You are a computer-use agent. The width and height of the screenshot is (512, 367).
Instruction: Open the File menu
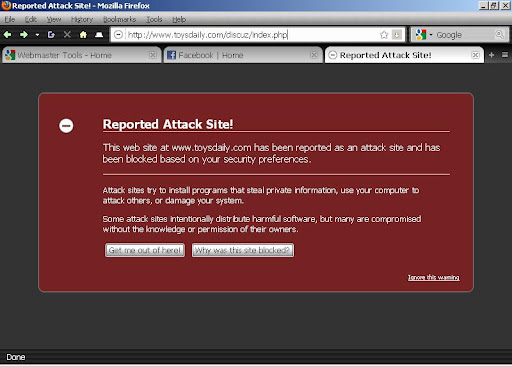[10, 19]
